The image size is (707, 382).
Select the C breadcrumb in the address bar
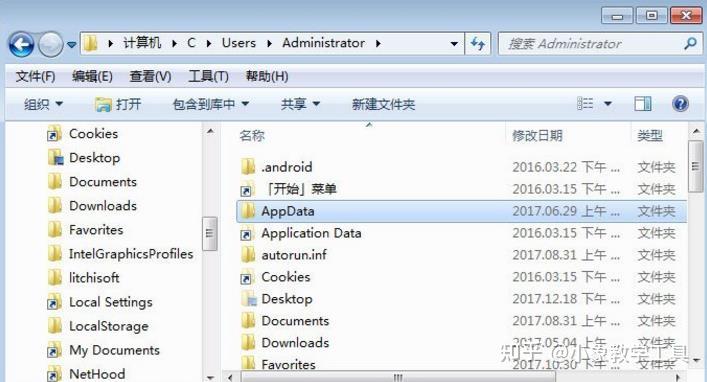coord(191,43)
